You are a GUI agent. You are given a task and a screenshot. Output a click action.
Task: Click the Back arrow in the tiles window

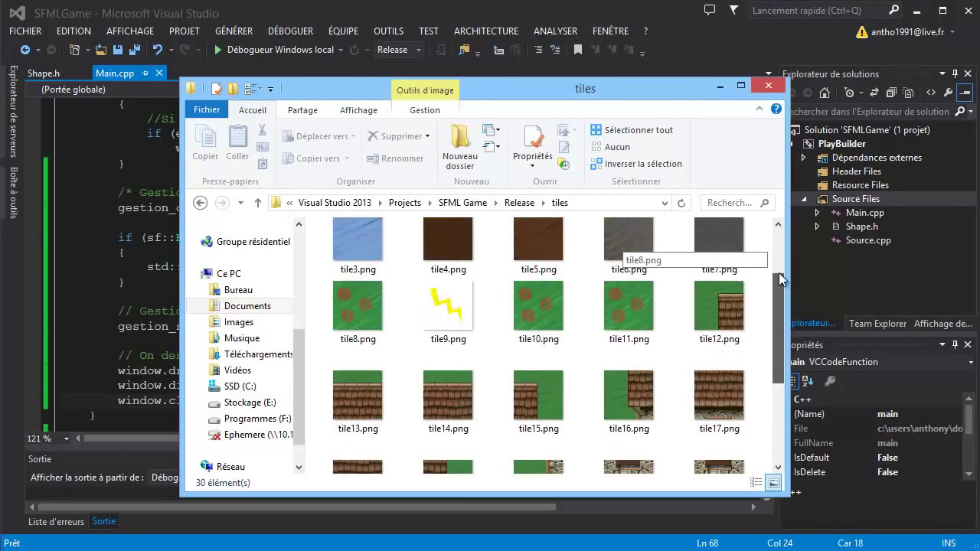[x=200, y=203]
